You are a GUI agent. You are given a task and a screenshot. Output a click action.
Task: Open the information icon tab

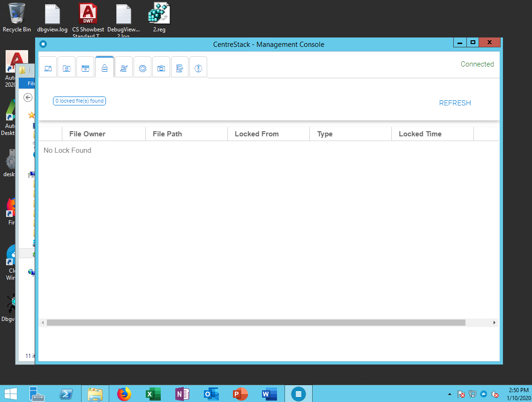click(x=198, y=67)
